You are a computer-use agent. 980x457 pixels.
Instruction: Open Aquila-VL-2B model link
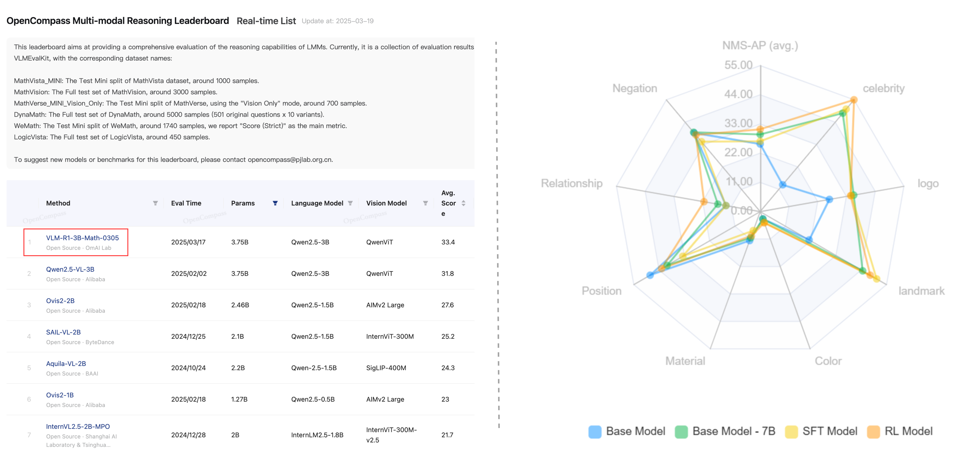(x=66, y=364)
